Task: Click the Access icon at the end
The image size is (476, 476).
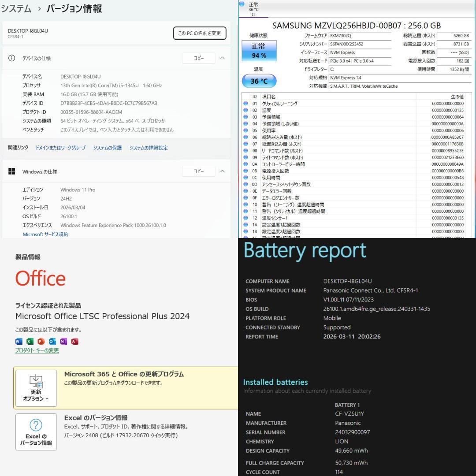Action: 74,341
